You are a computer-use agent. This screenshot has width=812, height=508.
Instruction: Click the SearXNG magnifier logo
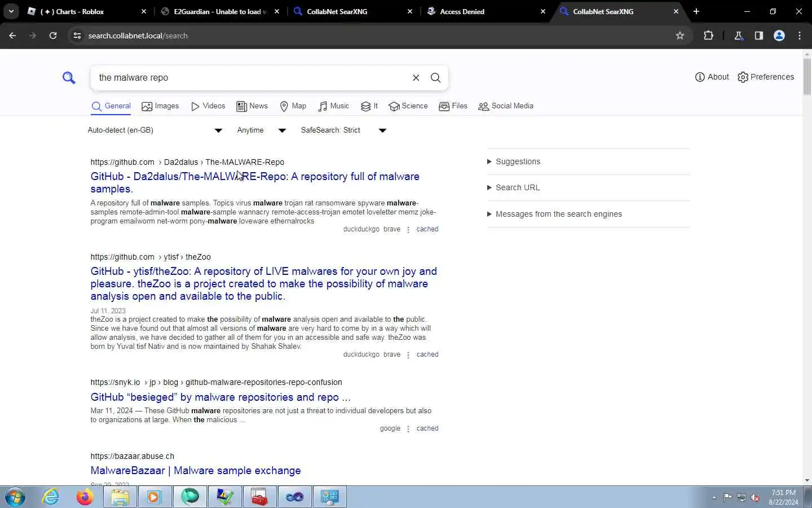tap(69, 77)
